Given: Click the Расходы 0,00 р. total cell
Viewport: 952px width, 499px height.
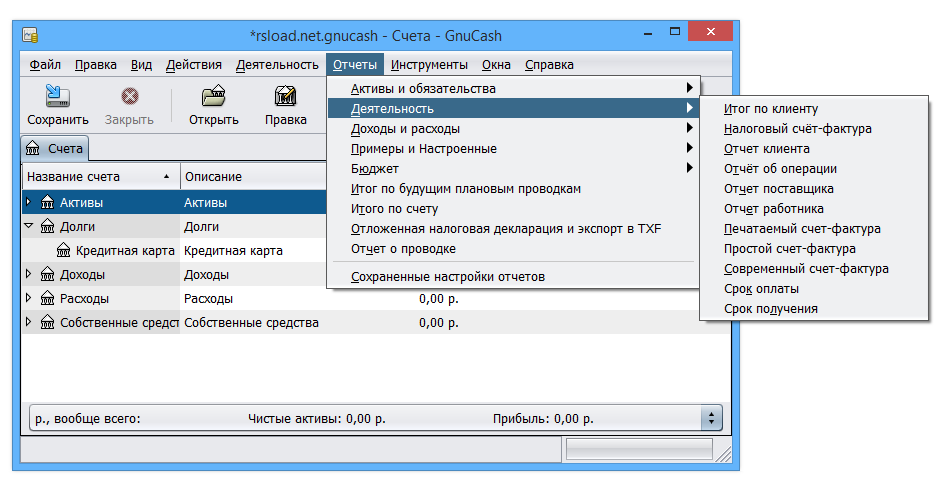Looking at the screenshot, I should [x=438, y=299].
